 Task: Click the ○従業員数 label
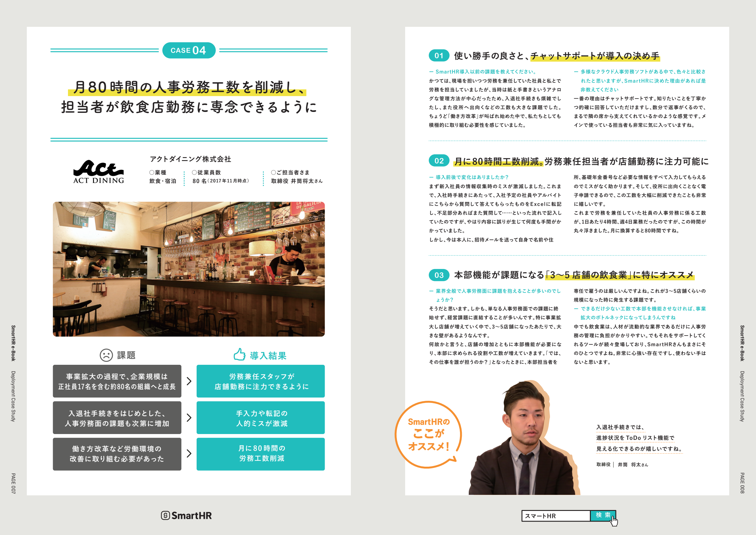(206, 172)
